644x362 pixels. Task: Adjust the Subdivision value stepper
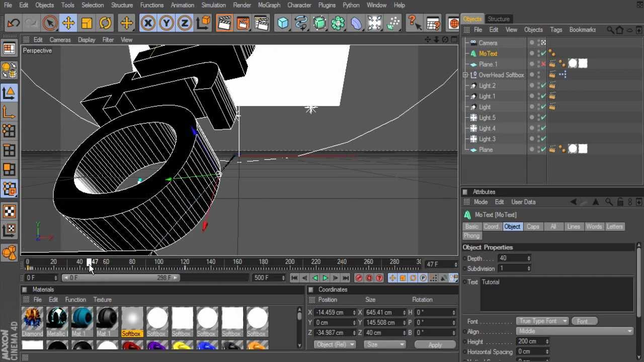[x=528, y=268]
